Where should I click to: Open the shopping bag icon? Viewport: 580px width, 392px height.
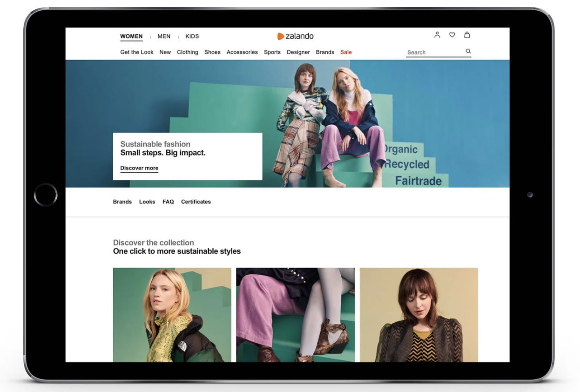tap(467, 35)
